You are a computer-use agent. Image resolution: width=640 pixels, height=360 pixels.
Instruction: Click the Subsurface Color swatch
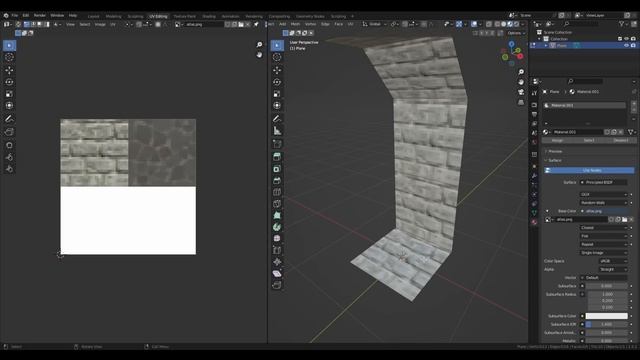click(x=607, y=316)
